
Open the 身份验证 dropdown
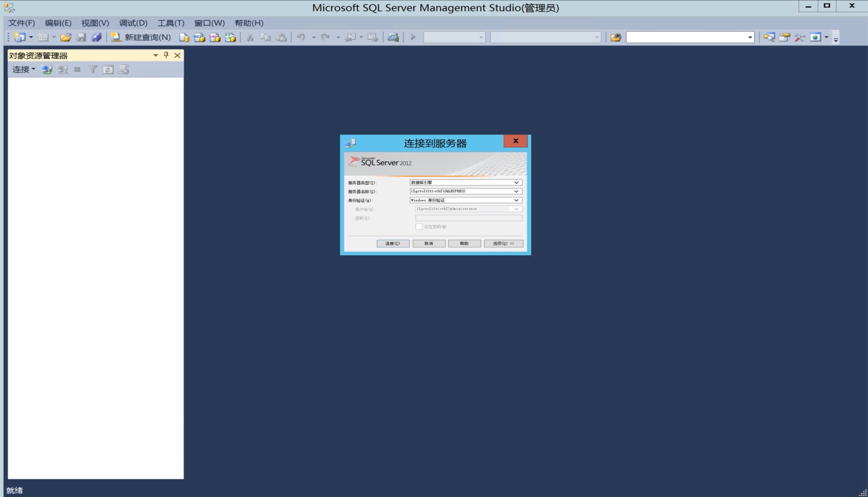coord(516,200)
